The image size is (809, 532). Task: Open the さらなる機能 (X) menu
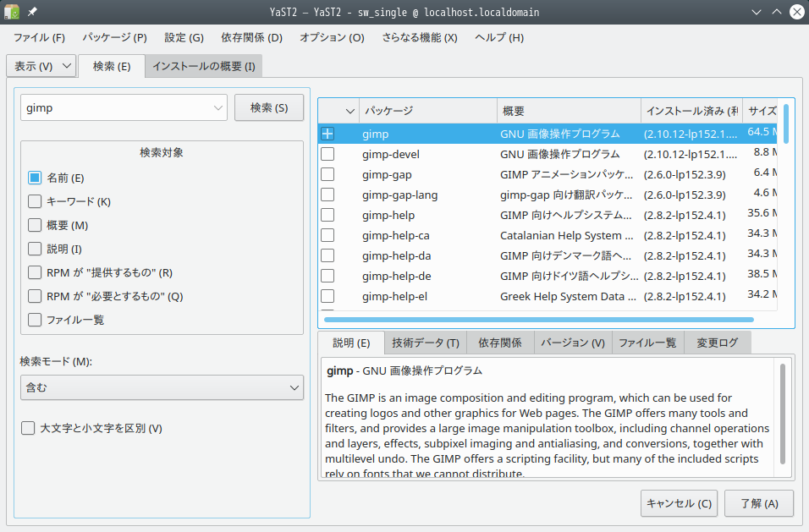point(420,37)
